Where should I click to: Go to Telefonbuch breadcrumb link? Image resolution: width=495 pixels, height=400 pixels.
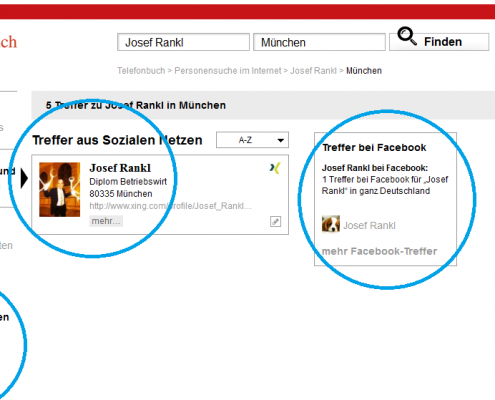pos(141,71)
